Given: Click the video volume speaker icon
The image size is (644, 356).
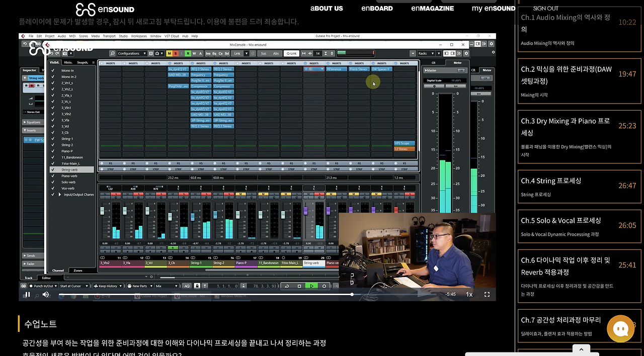Looking at the screenshot, I should click(x=45, y=295).
